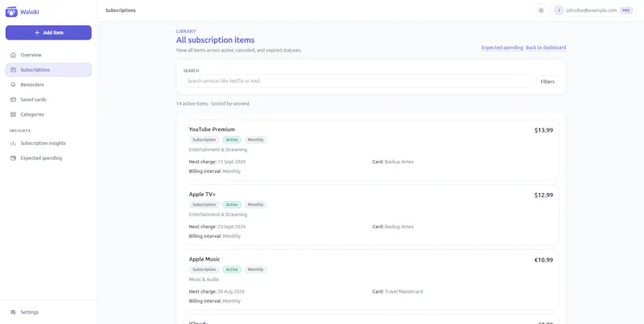Click the Back to dashboard link
644x324 pixels.
click(x=546, y=47)
